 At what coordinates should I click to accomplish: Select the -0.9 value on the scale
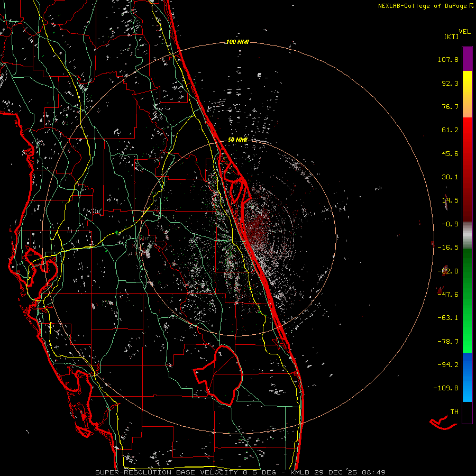point(450,224)
